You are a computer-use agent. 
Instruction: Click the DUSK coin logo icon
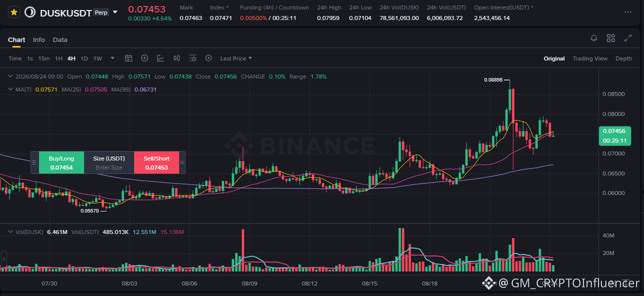point(30,12)
